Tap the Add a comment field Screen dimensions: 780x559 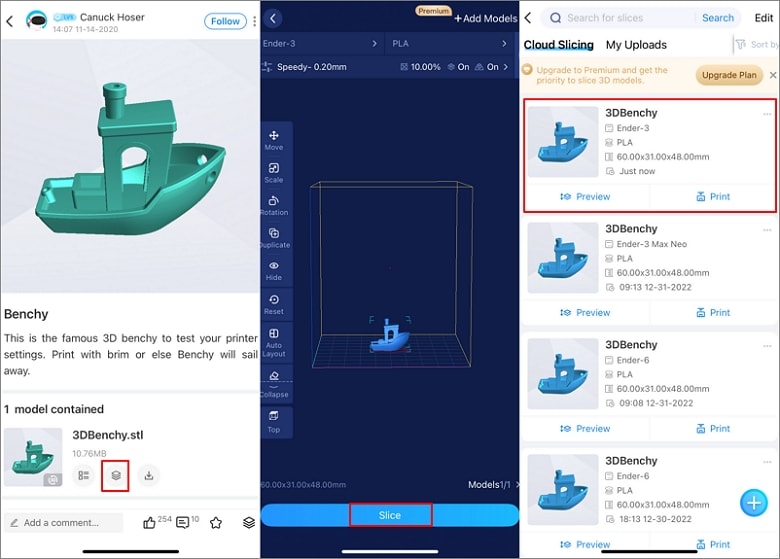[x=63, y=523]
